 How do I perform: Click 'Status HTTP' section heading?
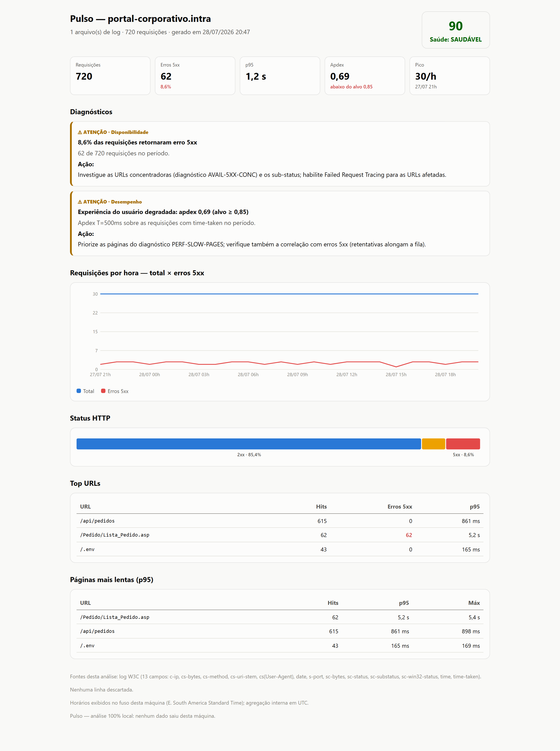click(90, 418)
